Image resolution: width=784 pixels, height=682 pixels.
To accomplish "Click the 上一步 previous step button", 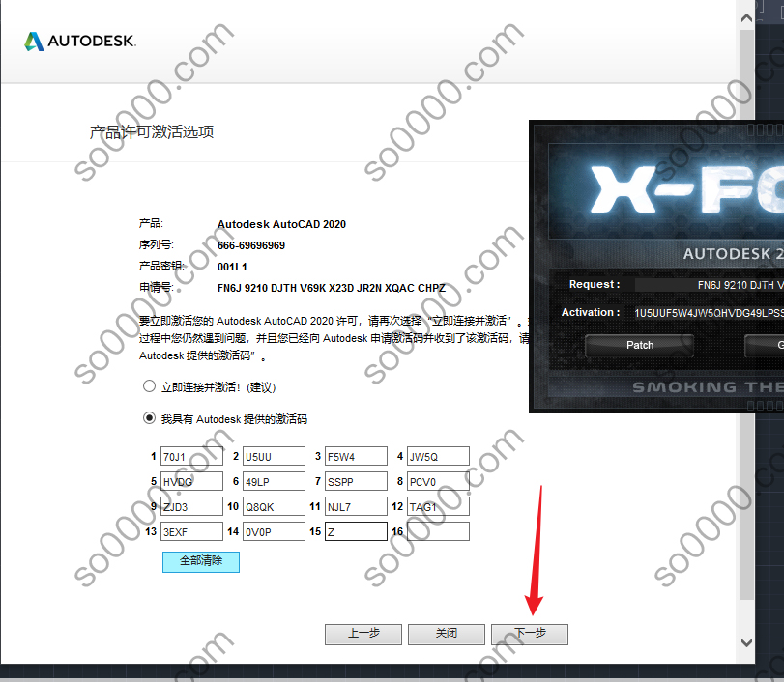I will [x=363, y=634].
